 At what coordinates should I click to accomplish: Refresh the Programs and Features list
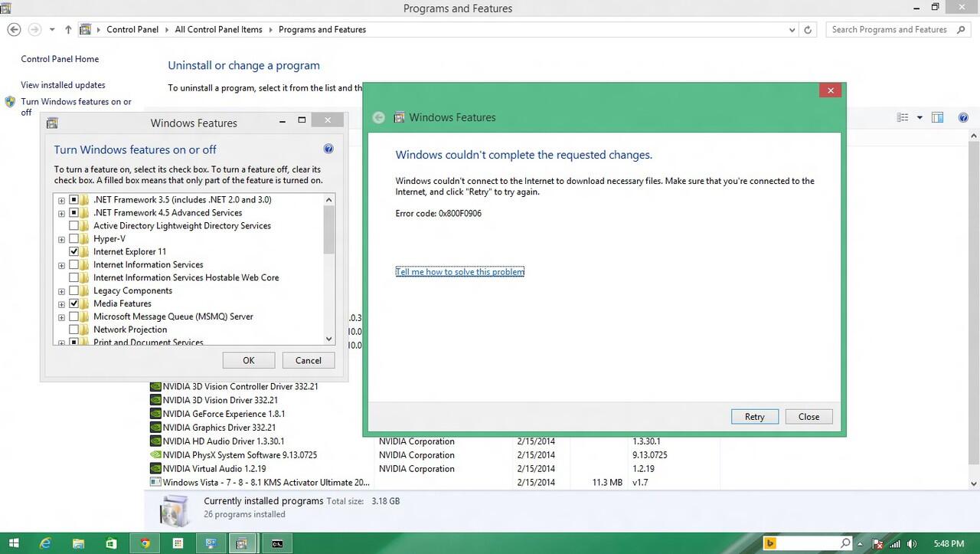808,29
